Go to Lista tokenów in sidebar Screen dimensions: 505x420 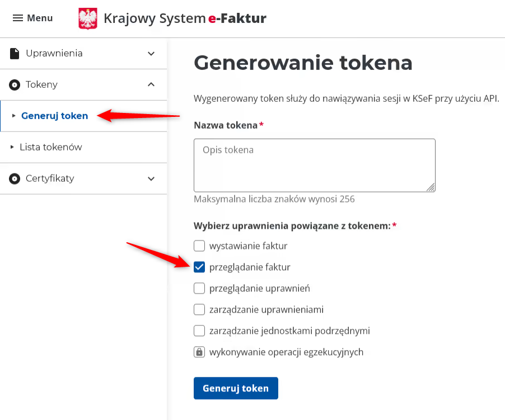coord(50,148)
